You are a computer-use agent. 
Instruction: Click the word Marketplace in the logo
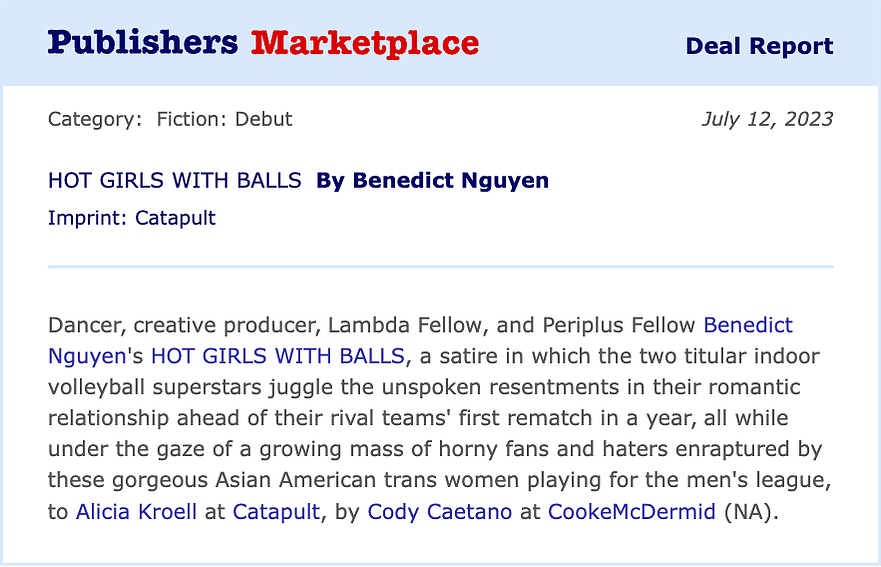coord(365,43)
